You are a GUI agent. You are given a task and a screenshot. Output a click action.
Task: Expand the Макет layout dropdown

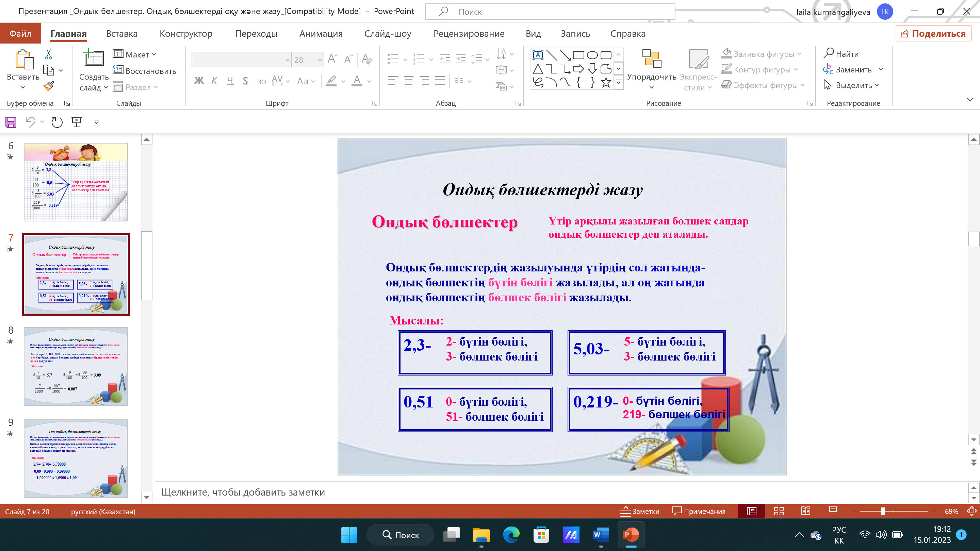[135, 54]
